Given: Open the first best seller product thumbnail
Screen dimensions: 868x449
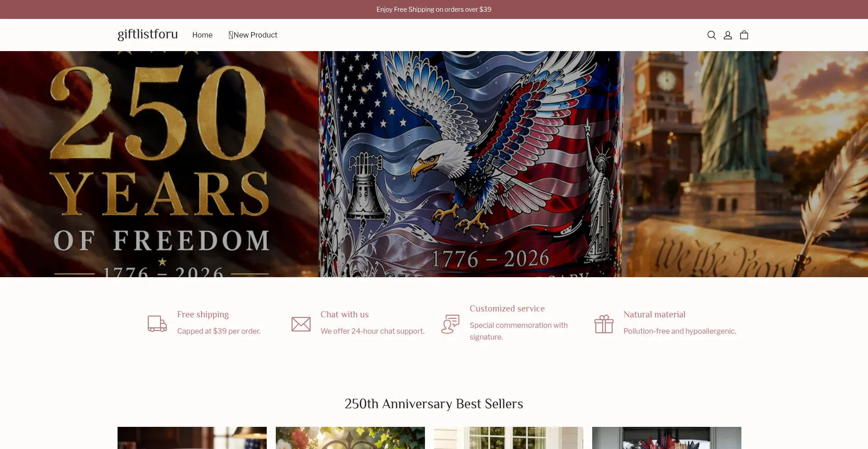Looking at the screenshot, I should [192, 438].
